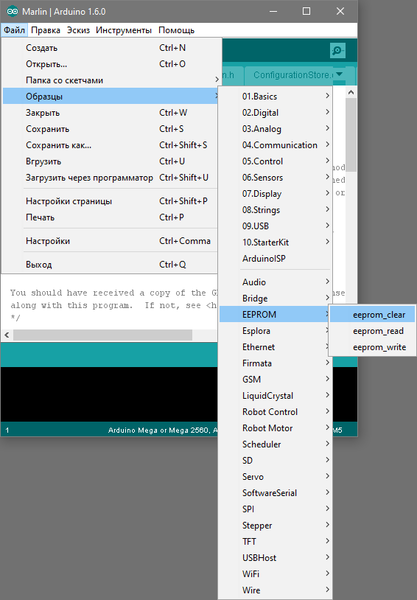Expand 04.Communication examples submenu
This screenshot has width=417, height=600.
(276, 145)
